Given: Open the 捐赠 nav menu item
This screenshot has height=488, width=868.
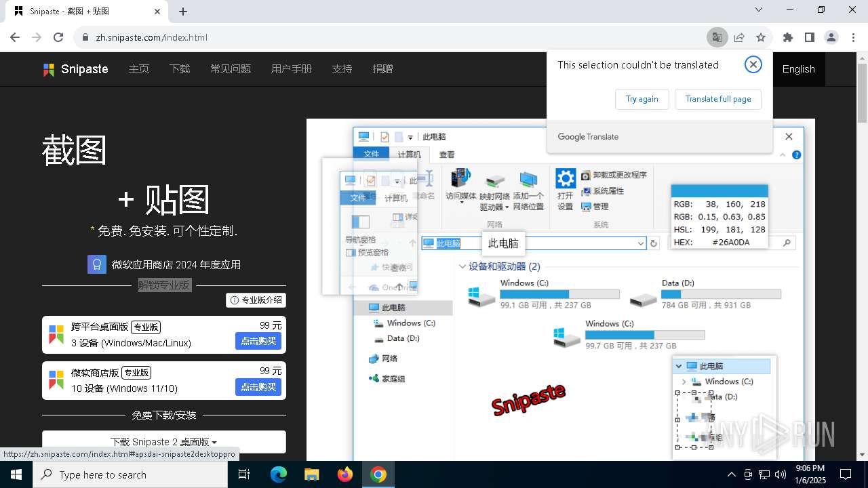Looking at the screenshot, I should [383, 69].
